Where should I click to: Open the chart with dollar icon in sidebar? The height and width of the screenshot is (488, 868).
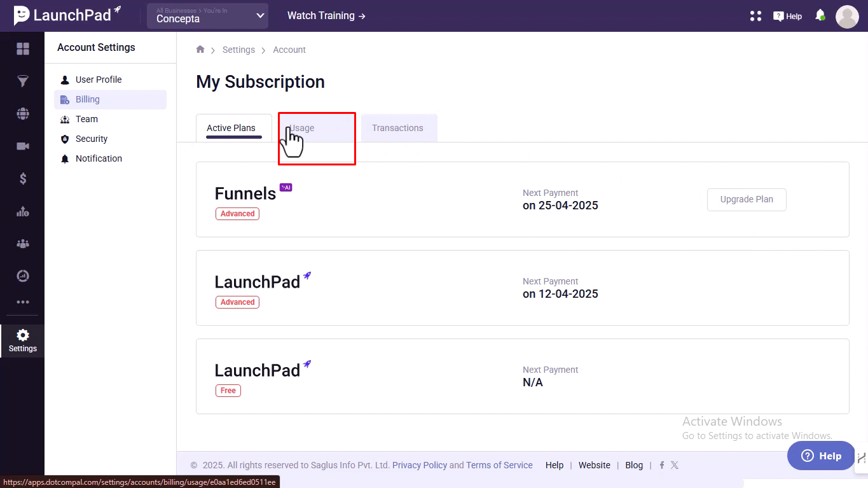[23, 211]
